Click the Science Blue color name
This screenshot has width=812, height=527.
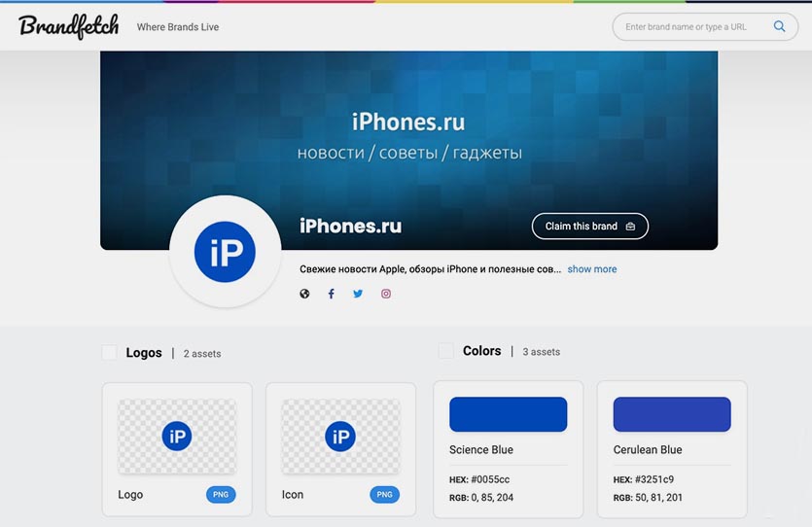tap(481, 450)
